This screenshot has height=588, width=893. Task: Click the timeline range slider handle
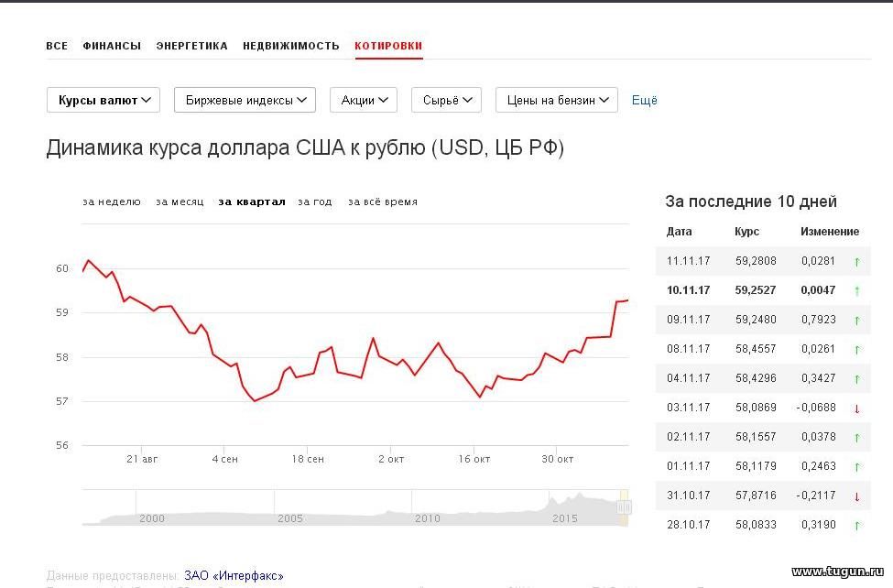point(625,507)
